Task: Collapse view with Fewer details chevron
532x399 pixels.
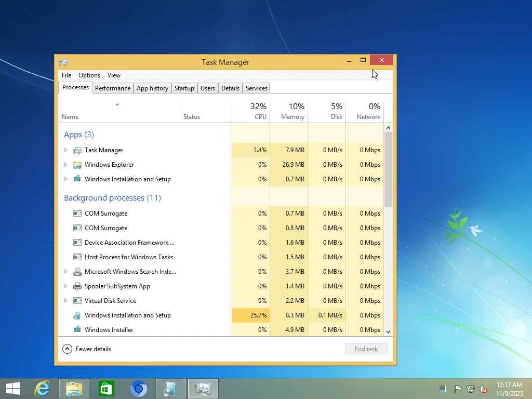Action: click(67, 349)
